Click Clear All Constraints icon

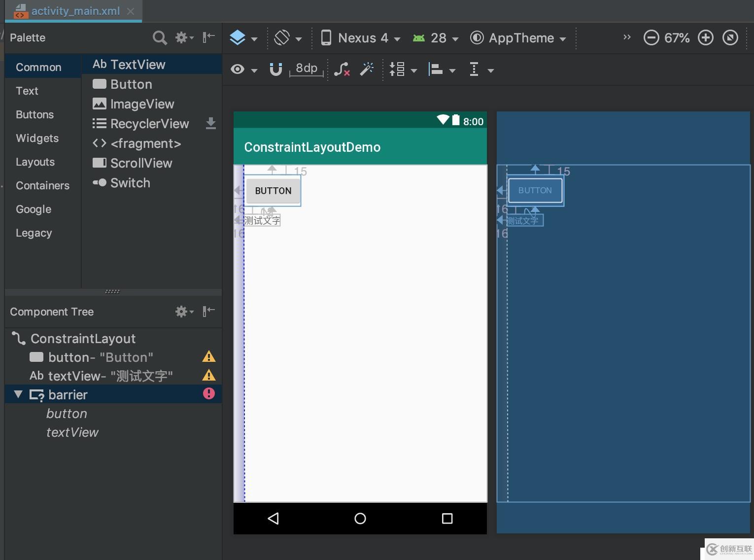click(x=342, y=70)
